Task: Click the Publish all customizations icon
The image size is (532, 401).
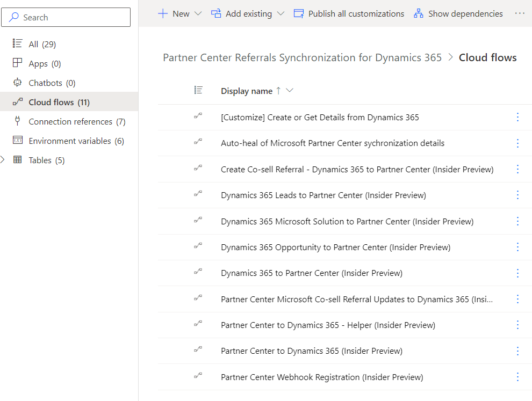Action: tap(299, 14)
